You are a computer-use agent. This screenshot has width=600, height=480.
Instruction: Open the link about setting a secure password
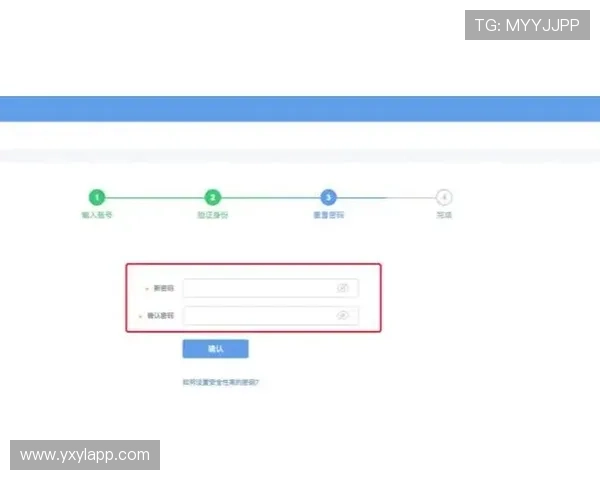coord(221,382)
